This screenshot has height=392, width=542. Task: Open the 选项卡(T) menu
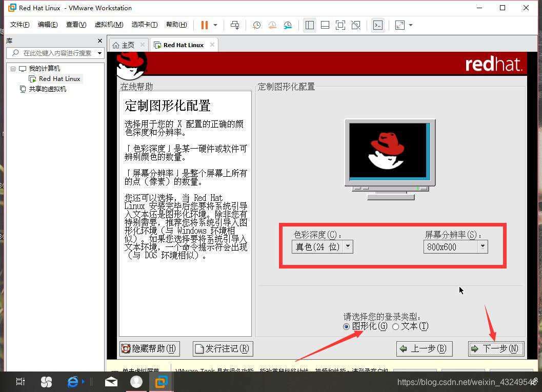click(145, 25)
